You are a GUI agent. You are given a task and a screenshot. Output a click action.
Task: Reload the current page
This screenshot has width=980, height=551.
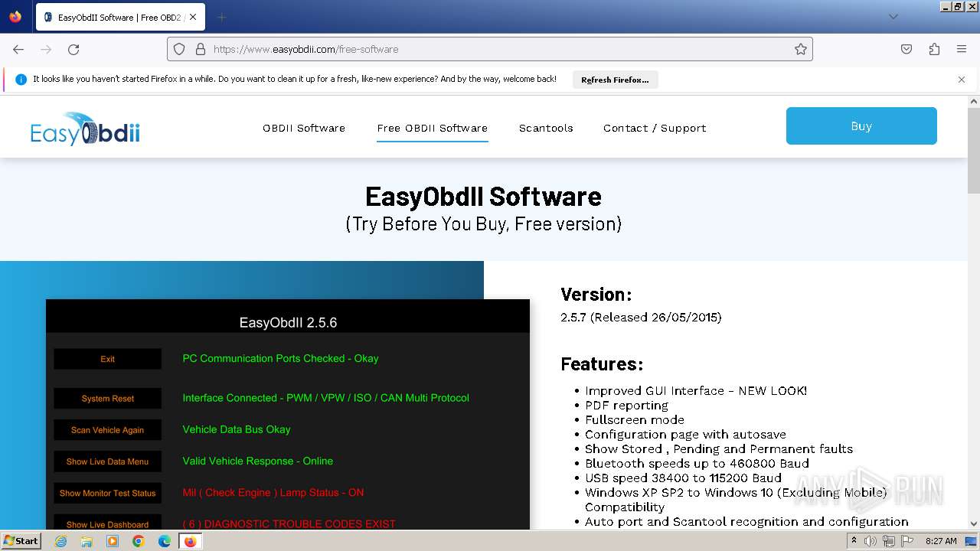[x=73, y=49]
